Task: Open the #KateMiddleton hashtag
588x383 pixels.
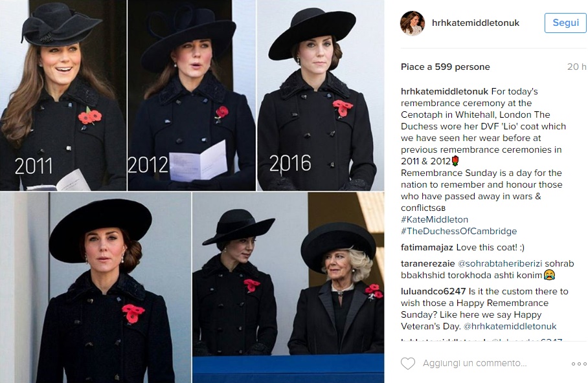Action: point(435,219)
